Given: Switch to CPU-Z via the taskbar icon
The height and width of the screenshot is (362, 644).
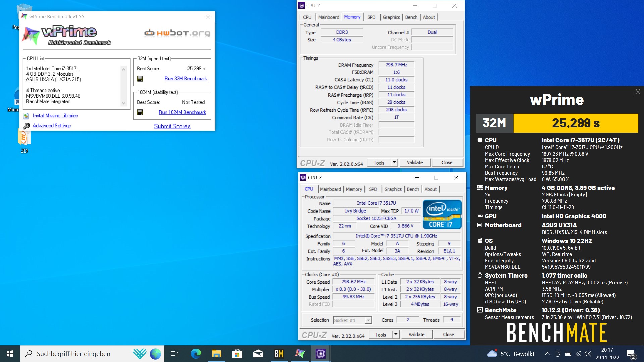Looking at the screenshot, I should (321, 354).
